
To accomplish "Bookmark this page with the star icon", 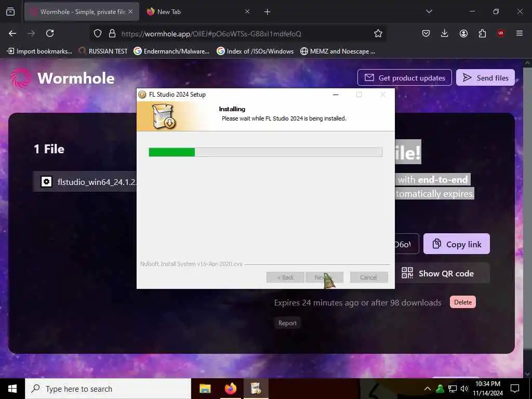I will (x=378, y=33).
